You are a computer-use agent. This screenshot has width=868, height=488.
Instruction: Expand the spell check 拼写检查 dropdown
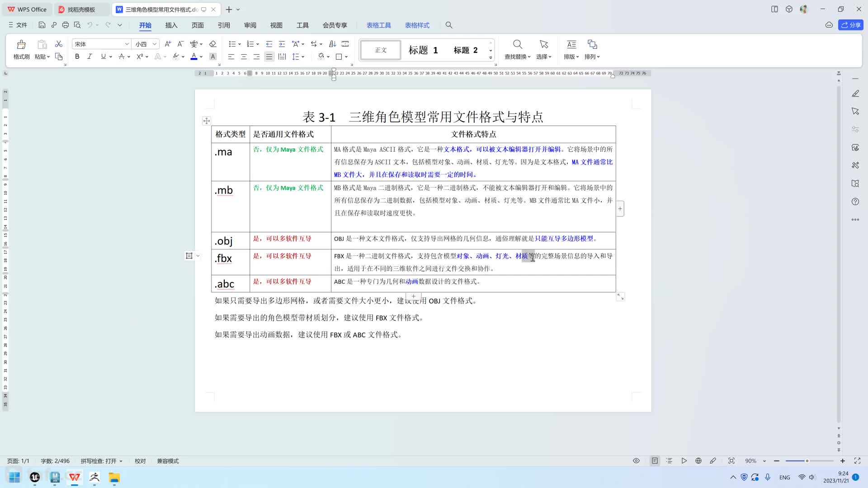tap(121, 461)
